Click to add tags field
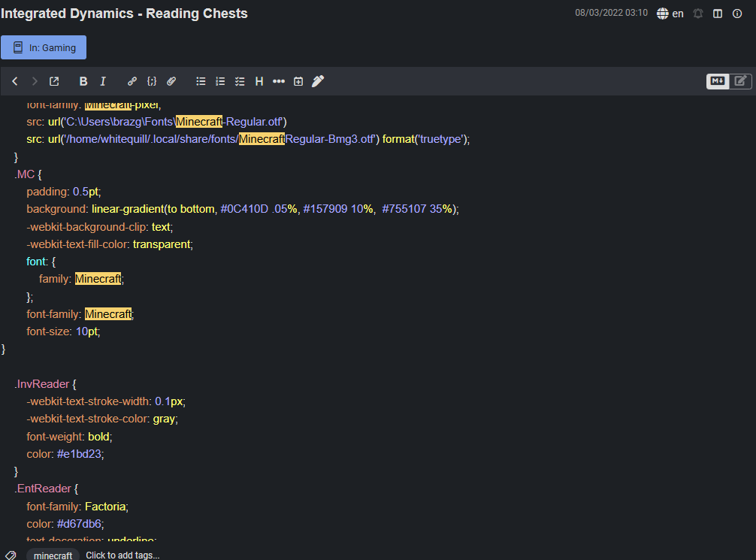The width and height of the screenshot is (756, 560). [x=122, y=555]
